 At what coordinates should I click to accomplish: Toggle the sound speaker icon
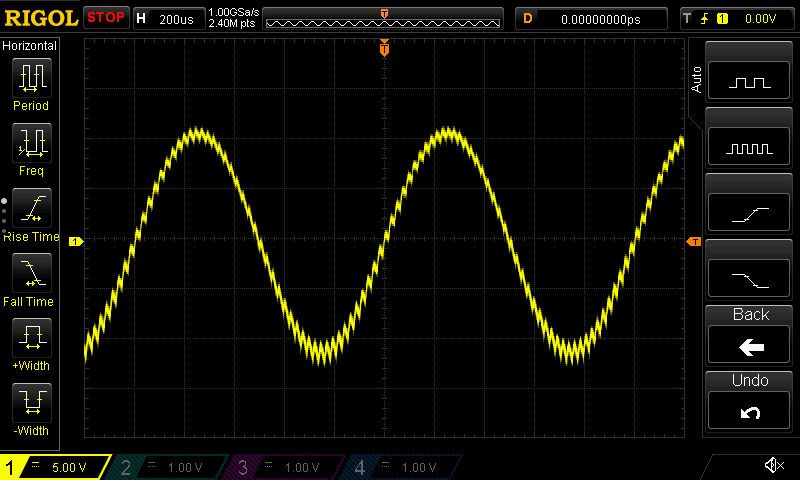click(x=774, y=465)
